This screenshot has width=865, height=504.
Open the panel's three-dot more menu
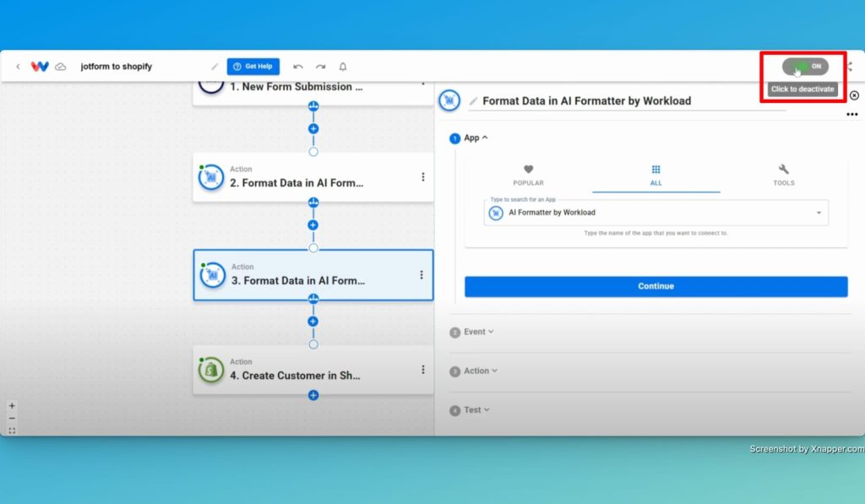click(851, 114)
